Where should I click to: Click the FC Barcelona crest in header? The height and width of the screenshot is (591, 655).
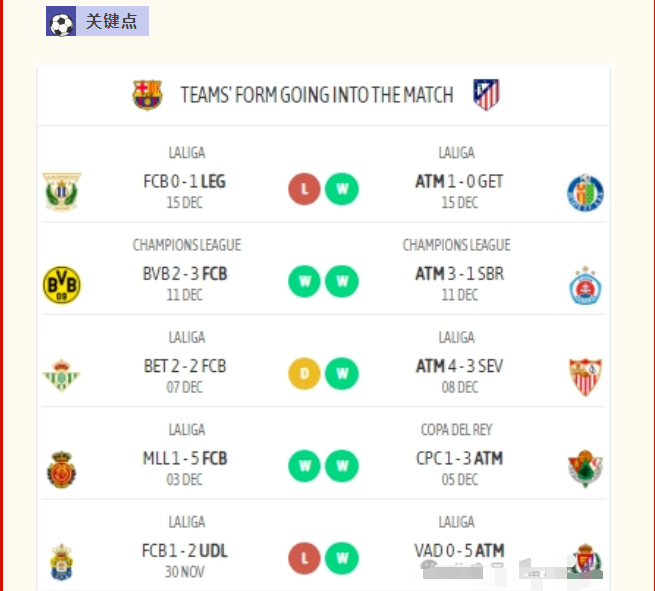point(147,95)
